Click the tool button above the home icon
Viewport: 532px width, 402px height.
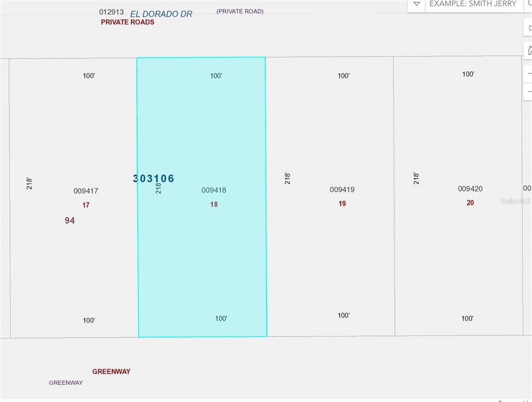pyautogui.click(x=528, y=27)
